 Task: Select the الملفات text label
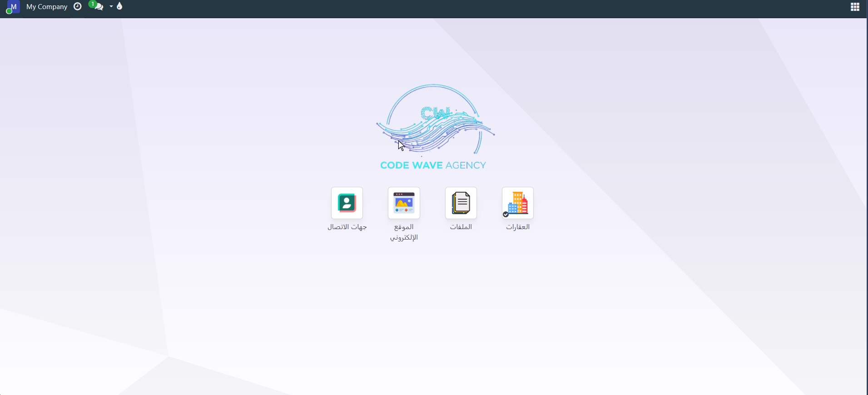pos(461,227)
